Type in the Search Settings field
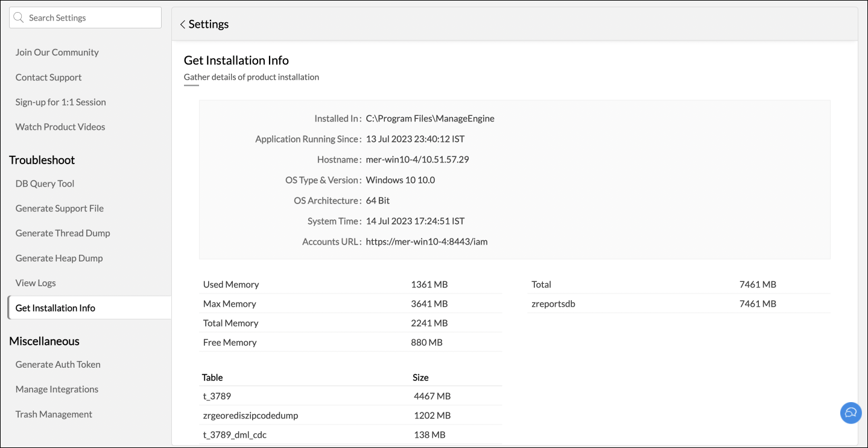The height and width of the screenshot is (448, 868). pyautogui.click(x=90, y=18)
